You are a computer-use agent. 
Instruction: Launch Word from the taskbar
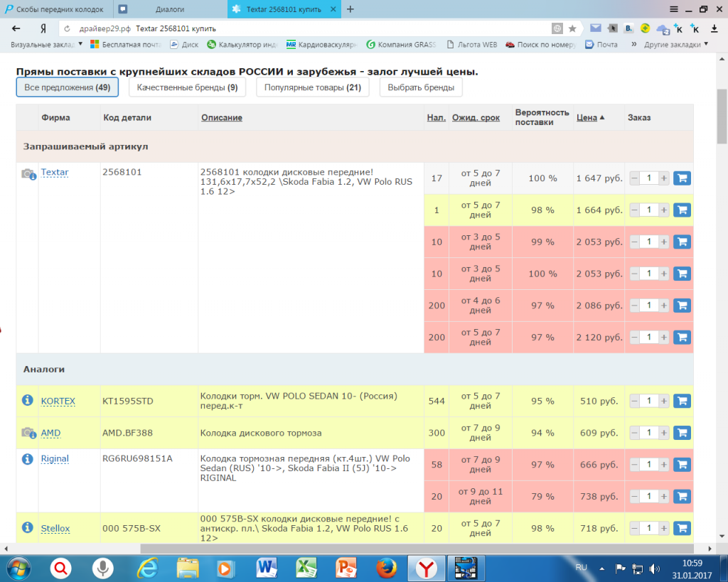[x=266, y=568]
